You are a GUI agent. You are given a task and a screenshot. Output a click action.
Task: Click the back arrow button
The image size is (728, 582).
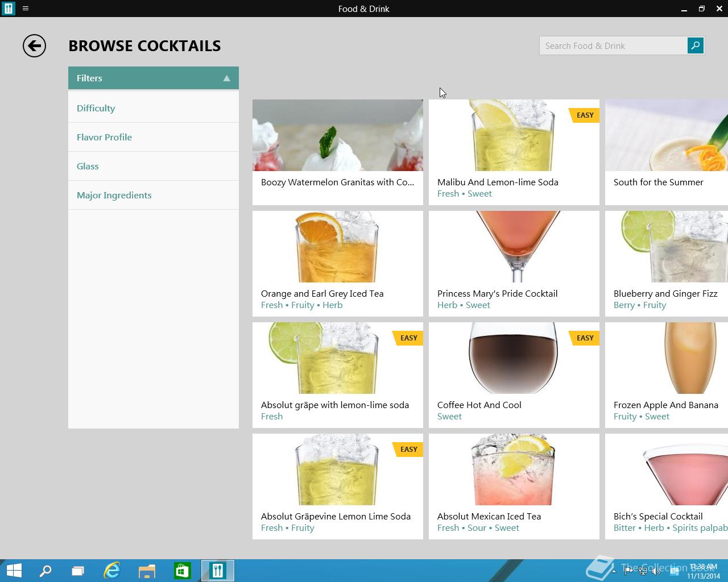click(x=34, y=46)
